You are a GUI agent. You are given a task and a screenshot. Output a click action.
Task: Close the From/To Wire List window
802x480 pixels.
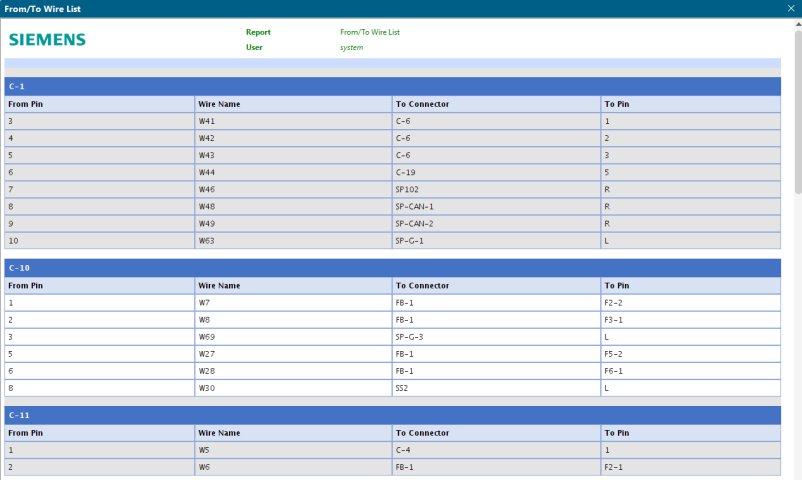(x=791, y=9)
